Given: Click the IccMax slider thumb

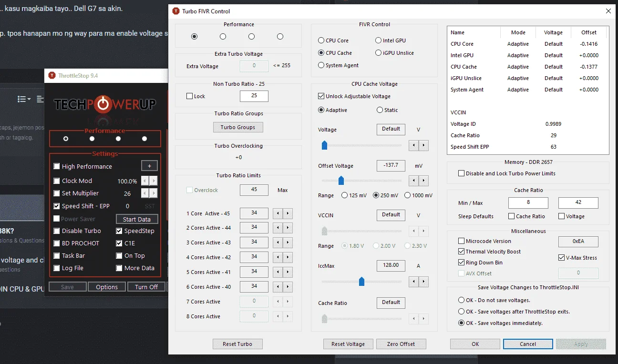Looking at the screenshot, I should [361, 282].
